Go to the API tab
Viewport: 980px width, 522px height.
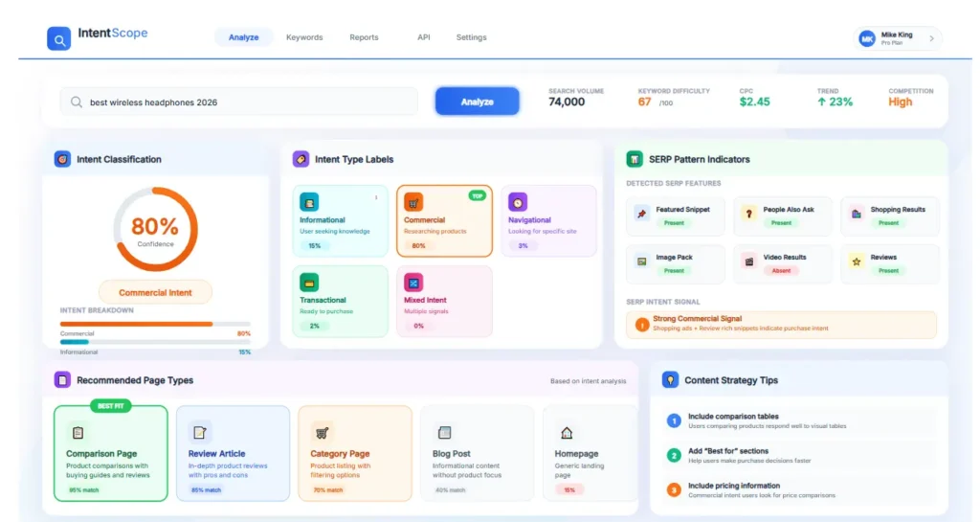click(424, 37)
